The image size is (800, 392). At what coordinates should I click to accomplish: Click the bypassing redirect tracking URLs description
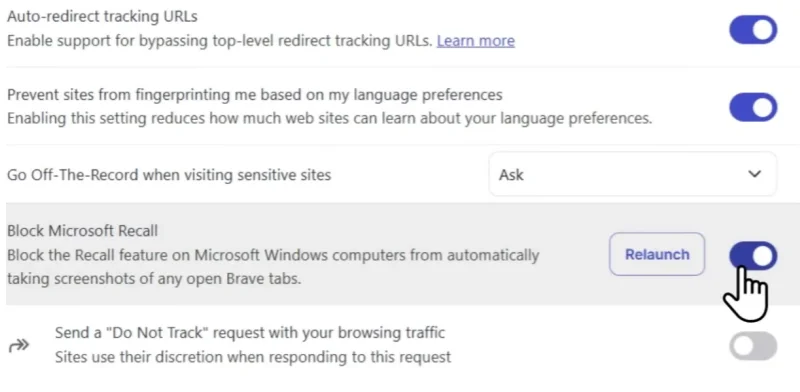click(x=219, y=41)
